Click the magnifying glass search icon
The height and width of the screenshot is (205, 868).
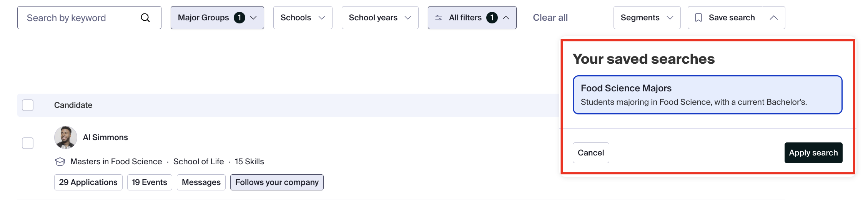coord(145,18)
